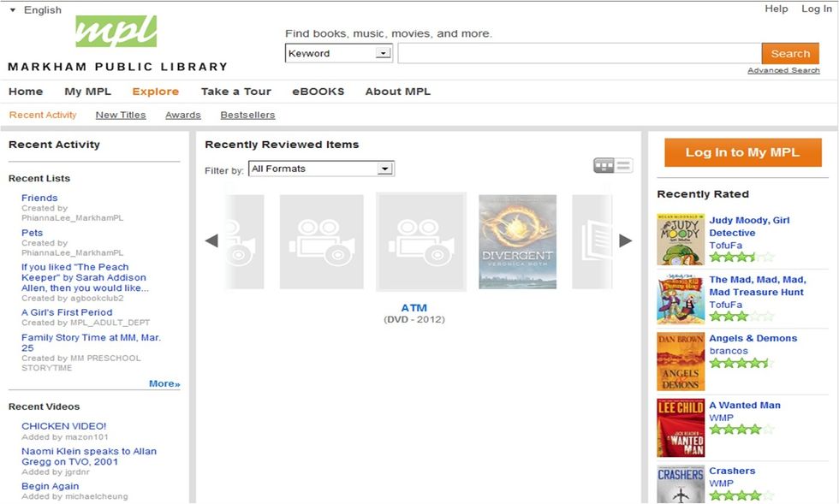Image resolution: width=839 pixels, height=504 pixels.
Task: Switch to the Bestsellers tab
Action: point(247,114)
